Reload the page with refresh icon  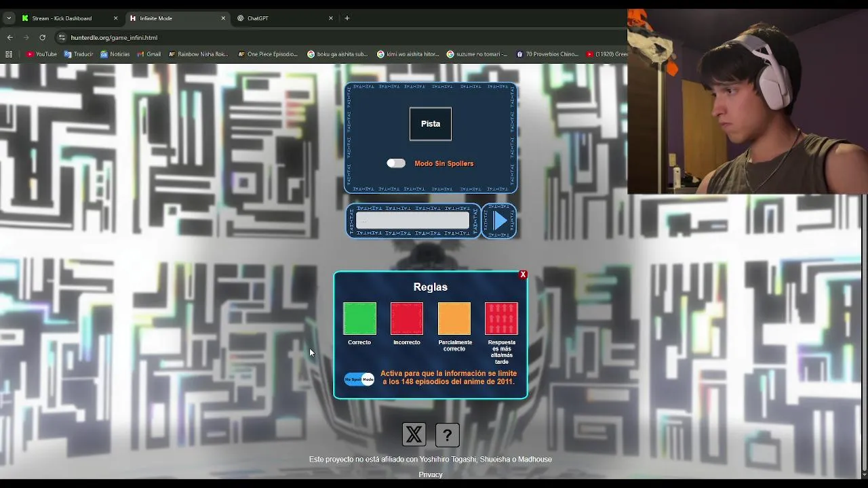coord(42,37)
